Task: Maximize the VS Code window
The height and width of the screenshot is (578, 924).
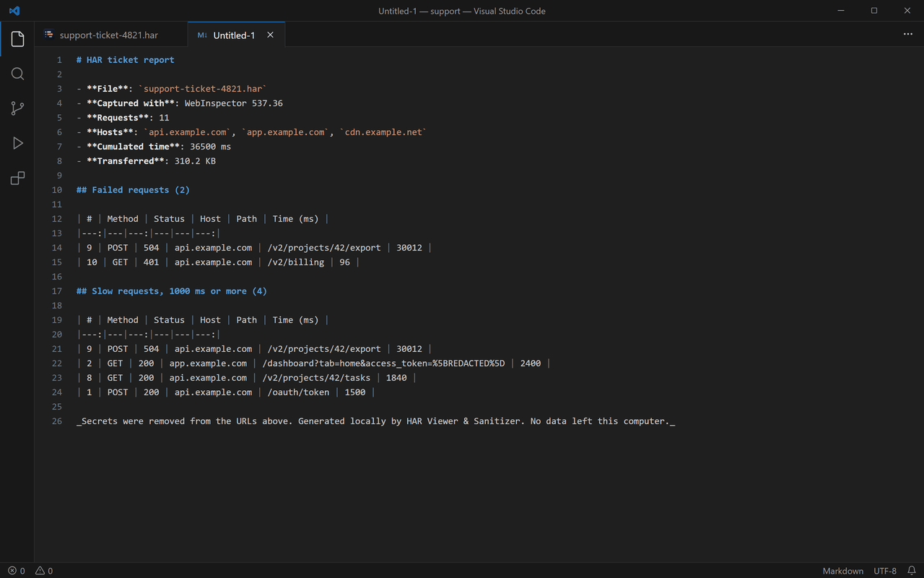Action: [874, 11]
